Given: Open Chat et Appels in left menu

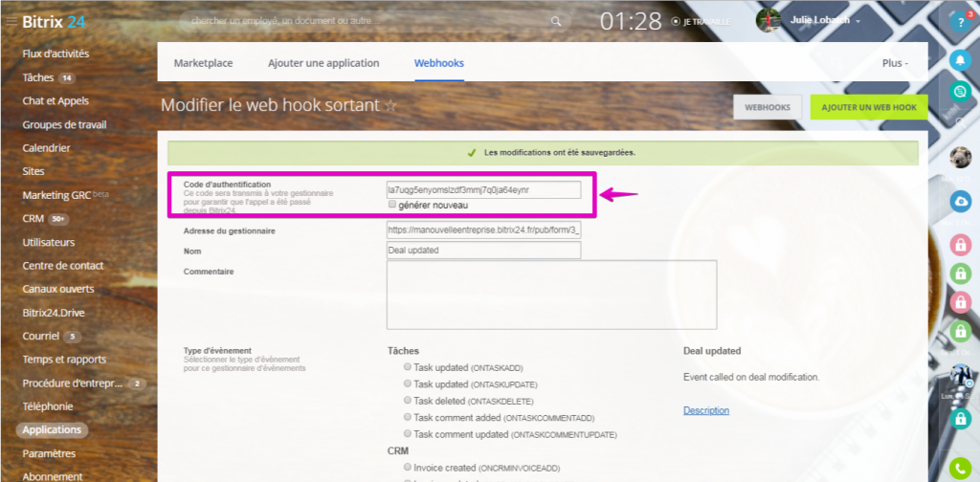Looking at the screenshot, I should (56, 100).
